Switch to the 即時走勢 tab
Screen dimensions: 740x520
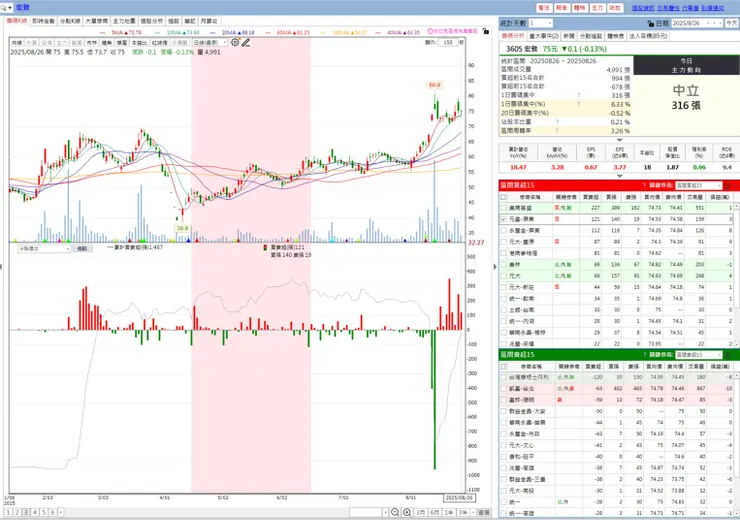[x=43, y=21]
